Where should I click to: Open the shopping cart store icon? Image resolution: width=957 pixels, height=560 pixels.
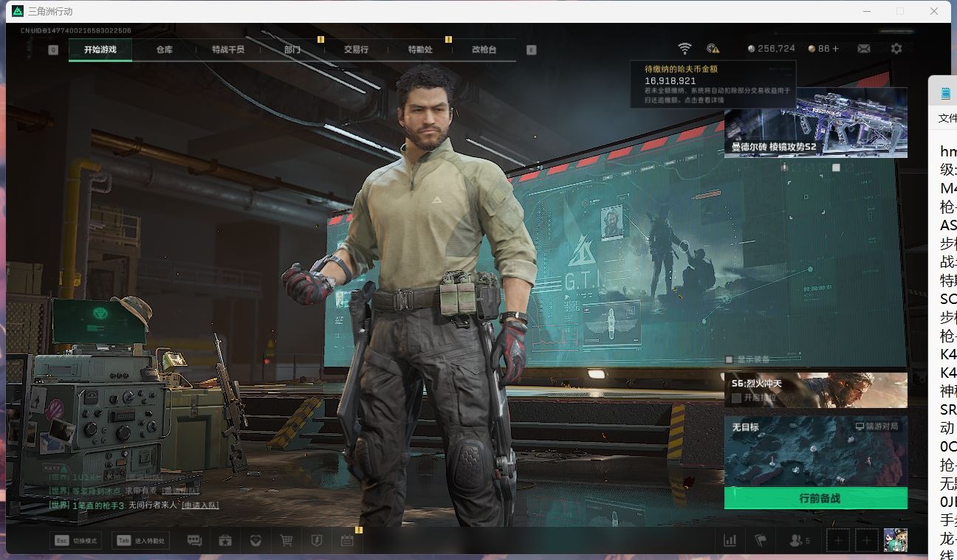click(x=286, y=541)
